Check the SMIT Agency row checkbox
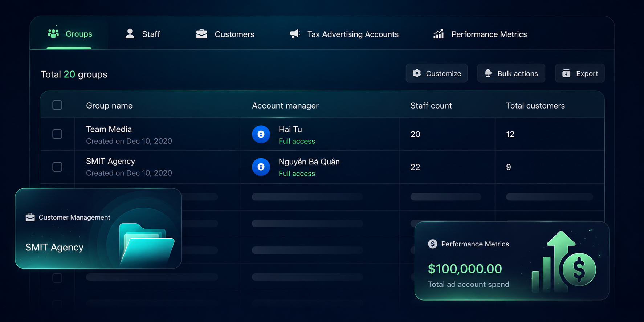Image resolution: width=644 pixels, height=322 pixels. (57, 167)
